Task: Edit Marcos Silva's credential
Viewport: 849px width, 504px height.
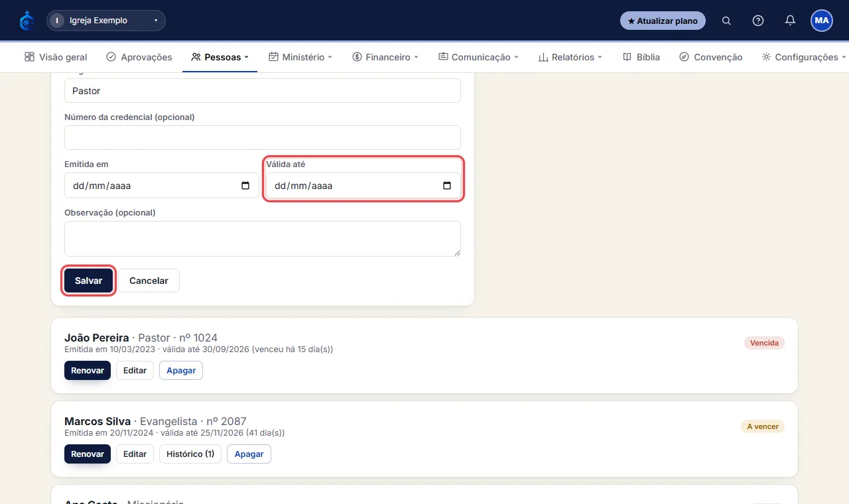Action: (135, 454)
